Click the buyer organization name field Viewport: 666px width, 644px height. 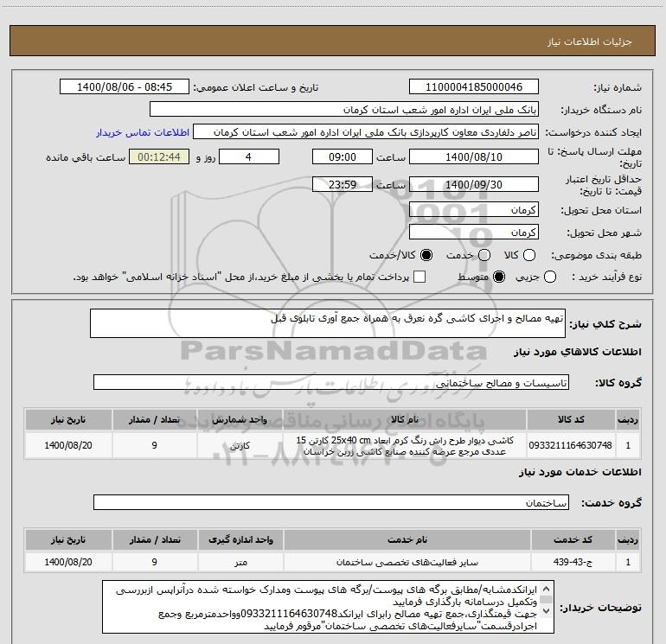pos(344,110)
